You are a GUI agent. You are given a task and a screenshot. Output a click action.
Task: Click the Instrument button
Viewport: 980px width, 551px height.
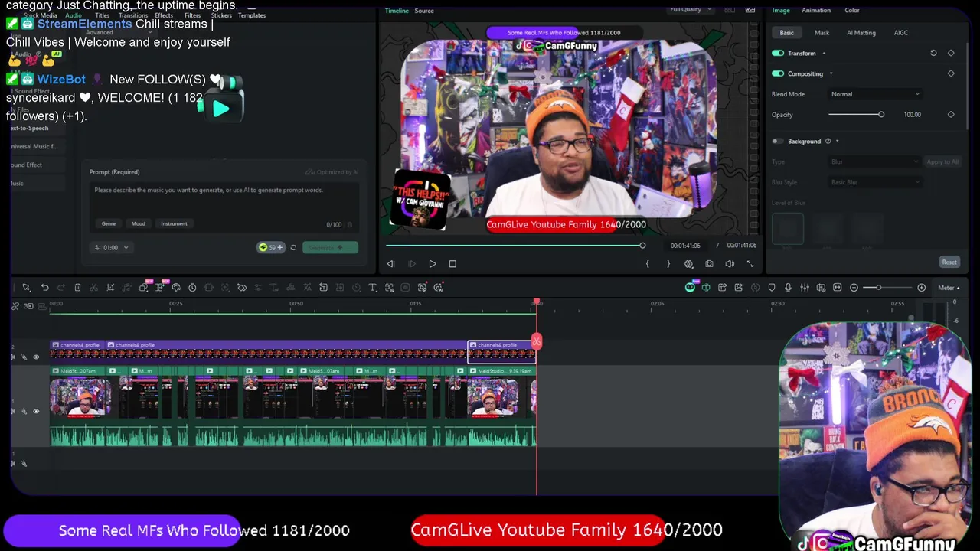(174, 223)
